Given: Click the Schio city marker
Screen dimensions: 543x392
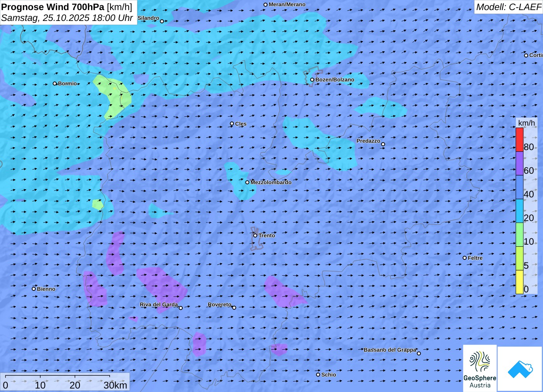Looking at the screenshot, I should [x=318, y=375].
